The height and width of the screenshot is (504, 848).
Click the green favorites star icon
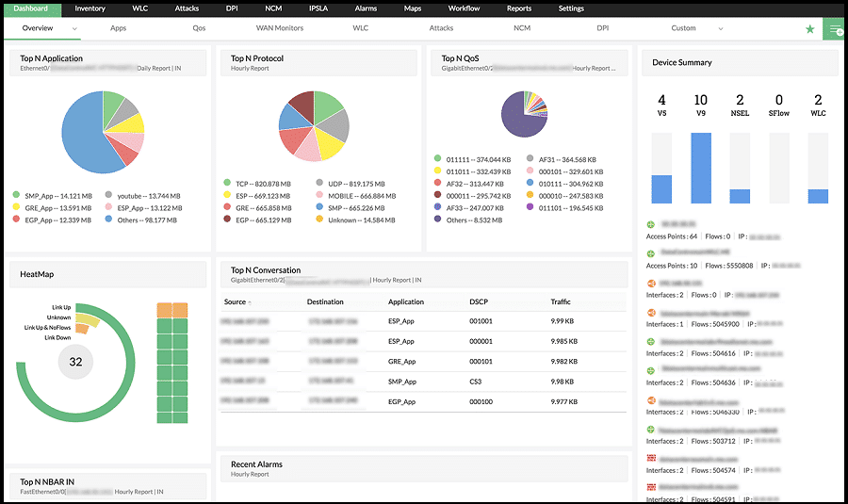pyautogui.click(x=809, y=29)
